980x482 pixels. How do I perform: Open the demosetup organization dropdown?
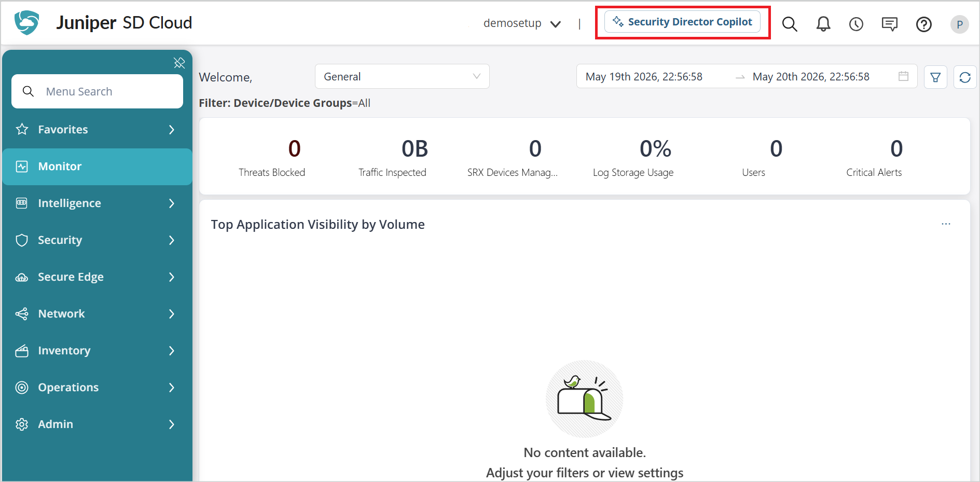pos(522,23)
